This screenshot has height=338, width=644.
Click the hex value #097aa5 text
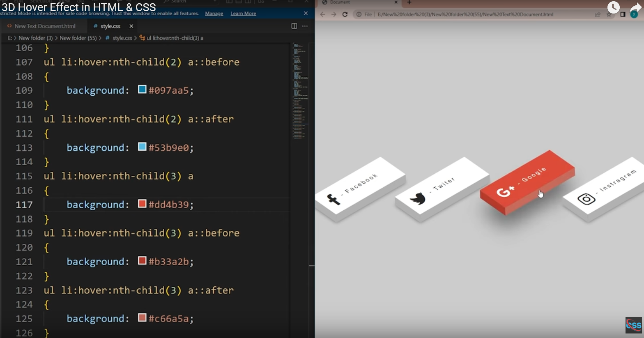pos(169,90)
